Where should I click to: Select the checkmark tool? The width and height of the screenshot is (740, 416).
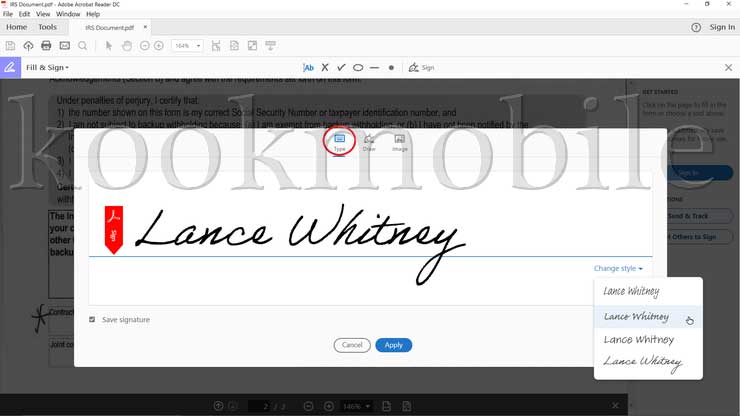pyautogui.click(x=341, y=68)
